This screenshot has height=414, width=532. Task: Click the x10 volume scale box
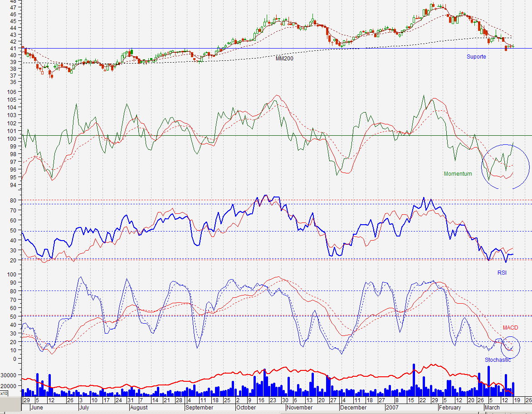(x=4, y=393)
